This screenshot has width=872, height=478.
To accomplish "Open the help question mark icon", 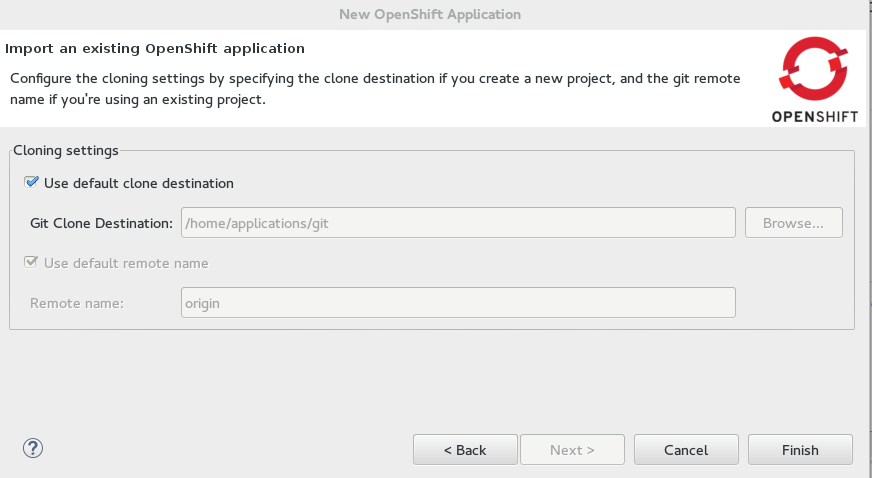I will coord(33,448).
